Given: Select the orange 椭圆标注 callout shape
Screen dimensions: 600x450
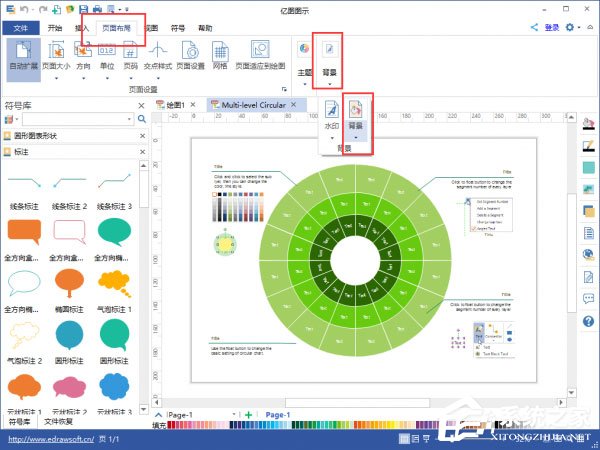Looking at the screenshot, I should [x=69, y=283].
